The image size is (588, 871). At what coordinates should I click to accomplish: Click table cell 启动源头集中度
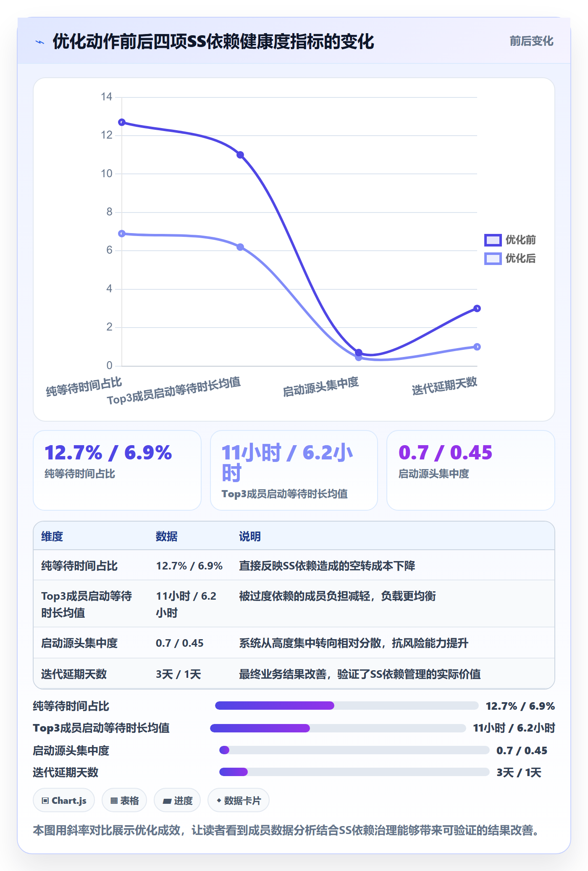pos(79,643)
